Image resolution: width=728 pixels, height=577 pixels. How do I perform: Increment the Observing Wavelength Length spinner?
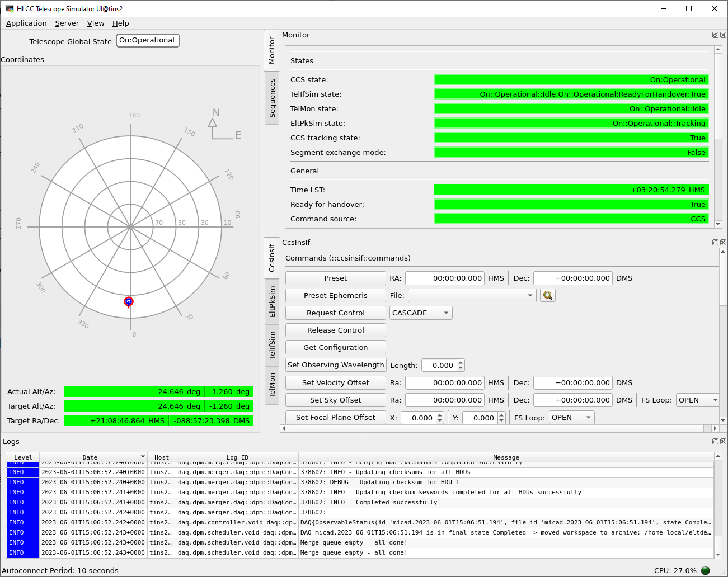(x=459, y=362)
